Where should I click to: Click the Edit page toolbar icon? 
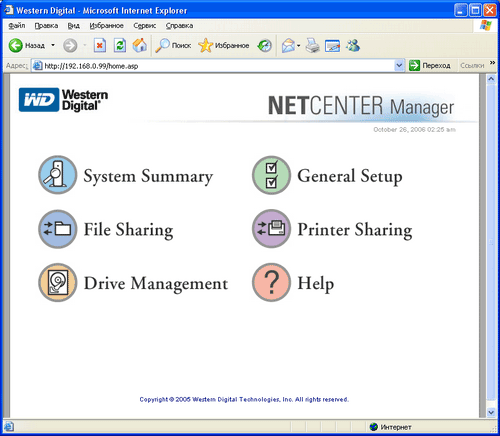tap(333, 46)
